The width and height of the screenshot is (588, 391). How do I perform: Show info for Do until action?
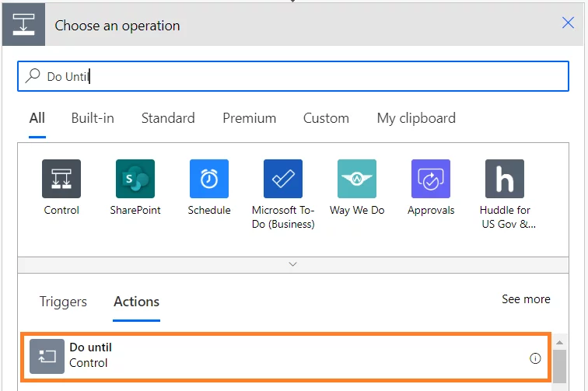[535, 358]
